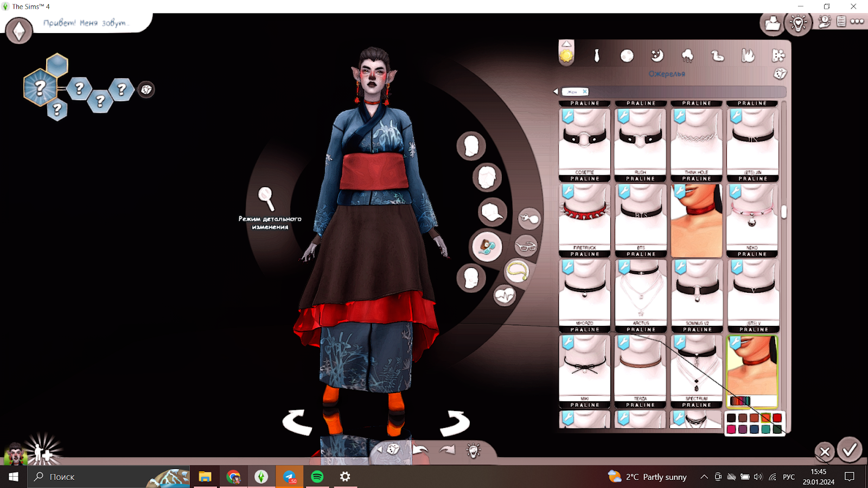
Task: Open the accessories category icon
Action: [487, 246]
